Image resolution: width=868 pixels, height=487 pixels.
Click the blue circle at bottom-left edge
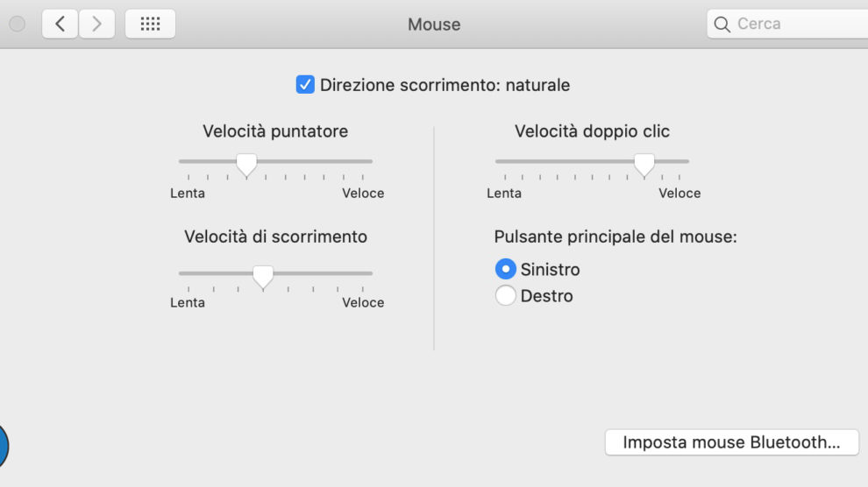coord(3,445)
